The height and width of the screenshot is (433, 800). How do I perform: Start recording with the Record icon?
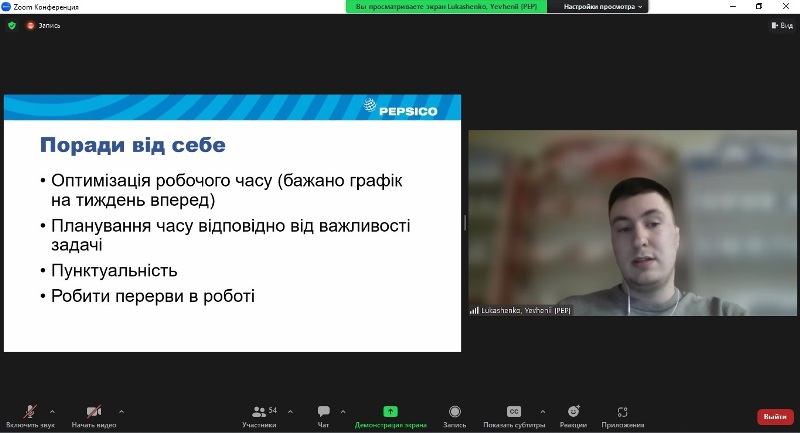[455, 411]
